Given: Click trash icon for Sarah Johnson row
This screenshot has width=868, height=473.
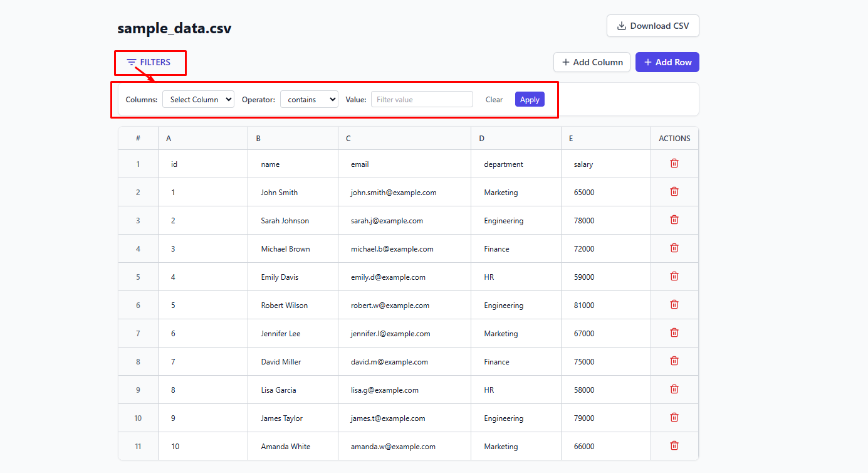Looking at the screenshot, I should pos(674,220).
